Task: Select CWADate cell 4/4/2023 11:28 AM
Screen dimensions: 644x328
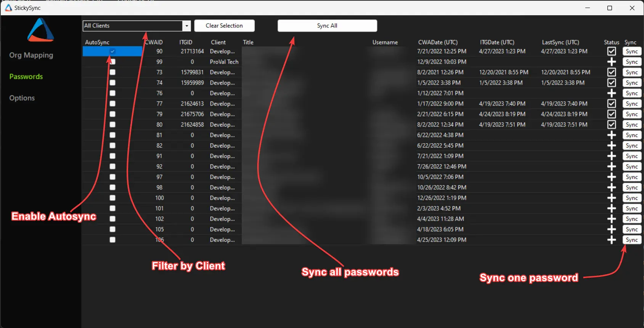Action: tap(440, 219)
